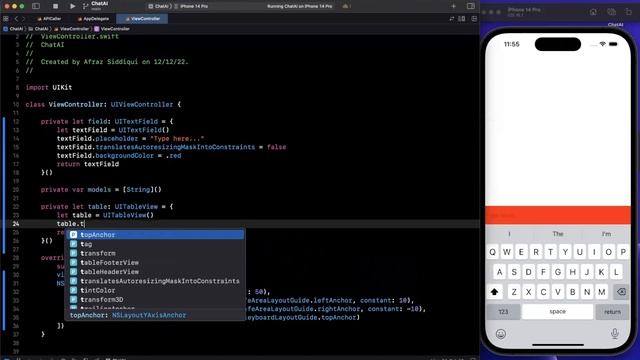Open the ChatAI project breadcrumb

tap(13, 29)
